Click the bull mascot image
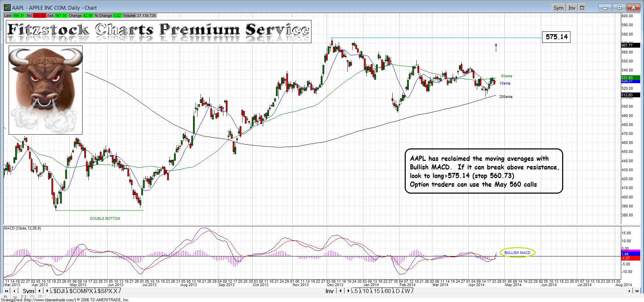 pos(46,90)
